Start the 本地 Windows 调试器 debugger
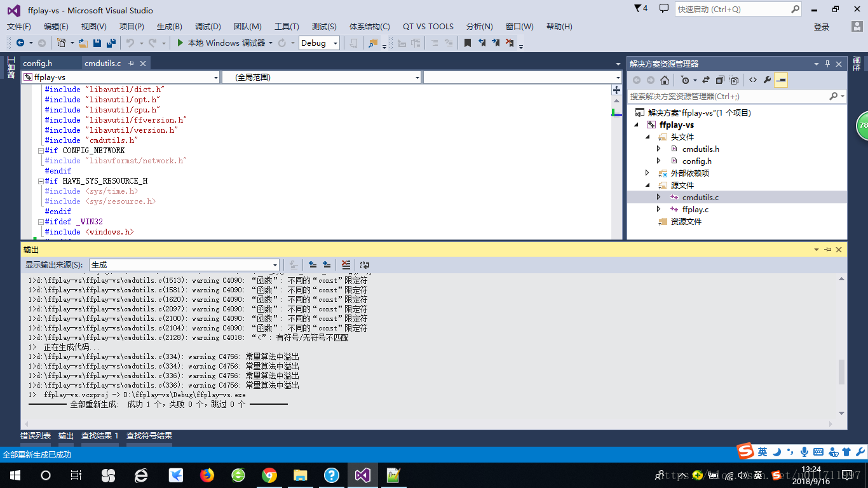Screen dimensions: 868x488 [221, 43]
